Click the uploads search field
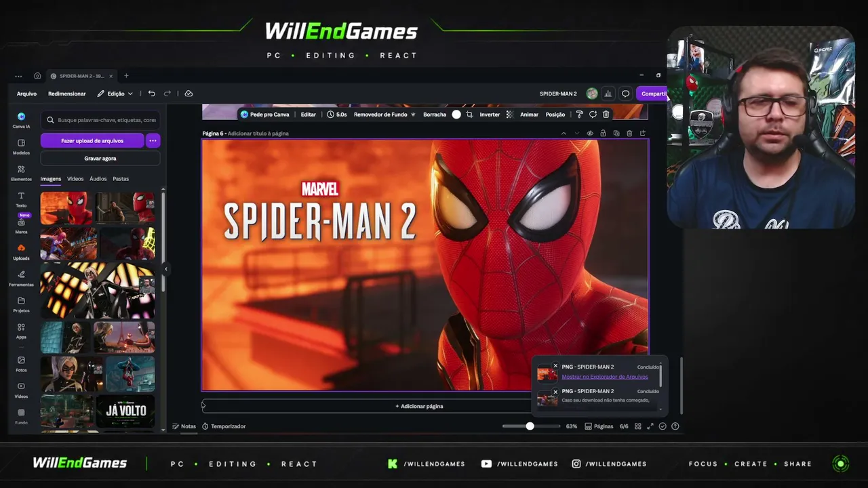The image size is (868, 488). [100, 120]
